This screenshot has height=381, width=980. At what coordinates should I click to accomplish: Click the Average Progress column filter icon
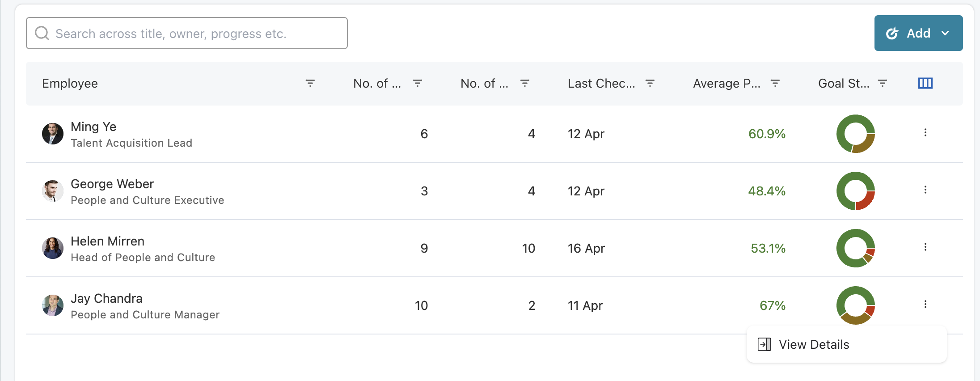click(x=775, y=83)
